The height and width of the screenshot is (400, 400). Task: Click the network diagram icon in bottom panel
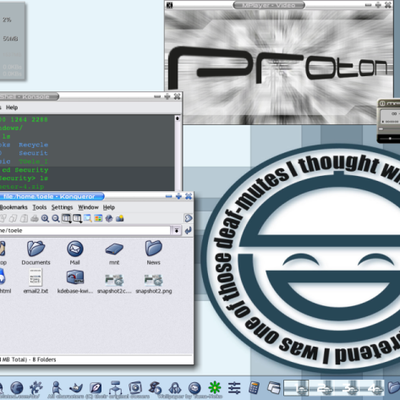[x=116, y=388]
